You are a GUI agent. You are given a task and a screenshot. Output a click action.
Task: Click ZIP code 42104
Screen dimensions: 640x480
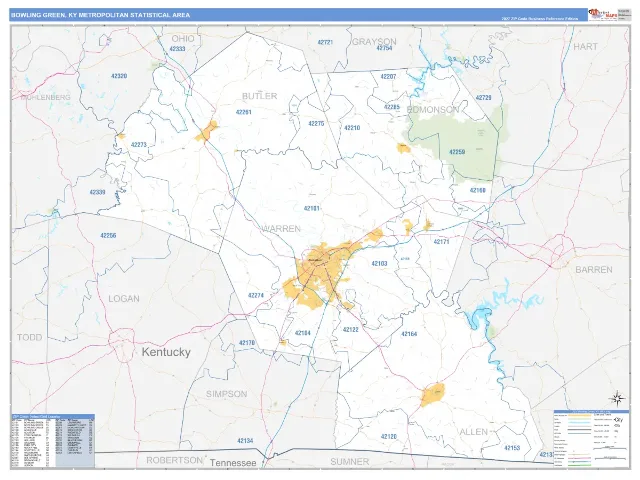coord(302,333)
